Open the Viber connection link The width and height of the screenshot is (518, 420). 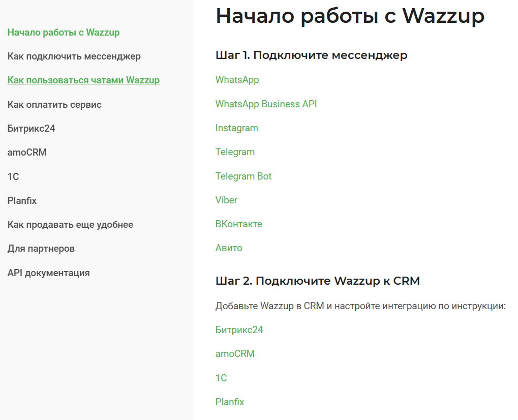226,200
